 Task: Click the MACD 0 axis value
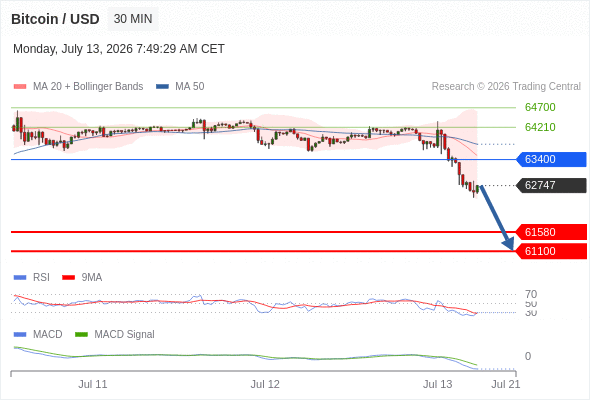[528, 356]
